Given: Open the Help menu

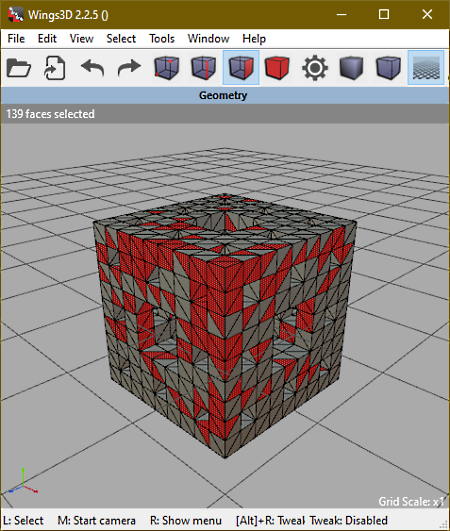Looking at the screenshot, I should pos(254,39).
